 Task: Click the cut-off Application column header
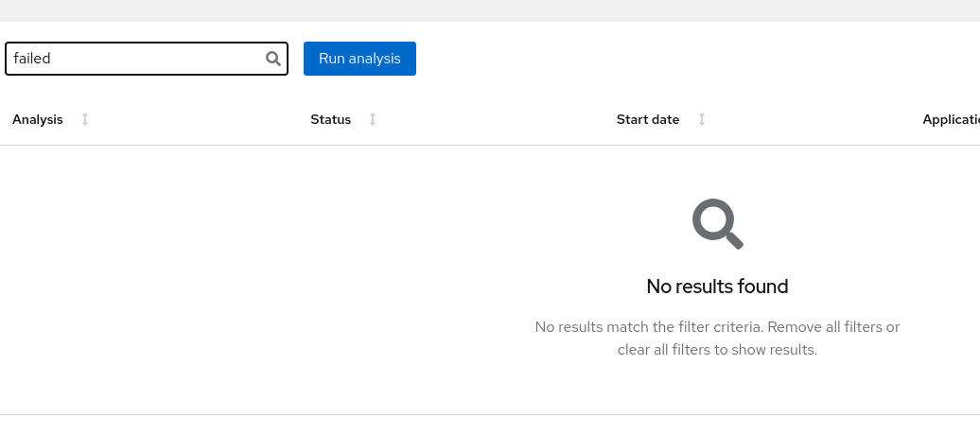tap(951, 119)
